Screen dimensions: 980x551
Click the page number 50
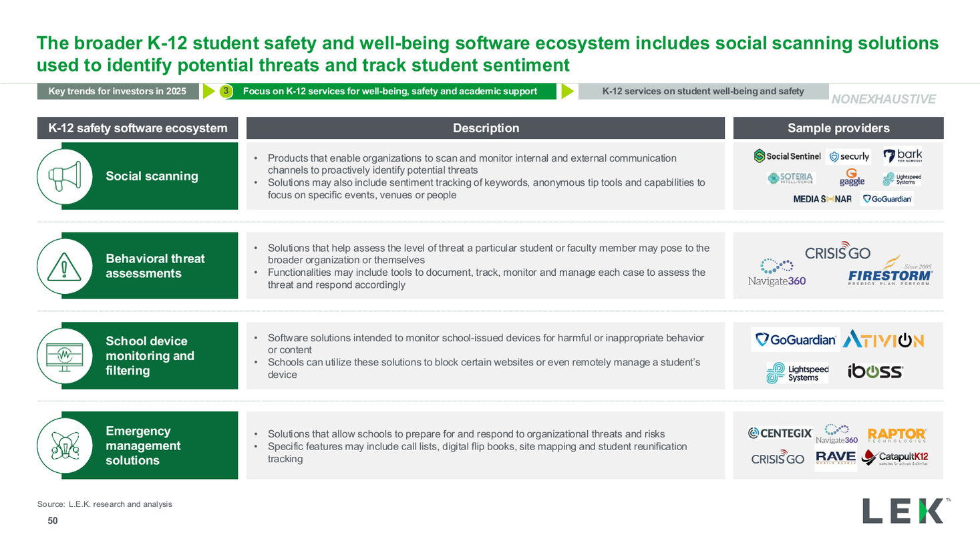tap(53, 521)
